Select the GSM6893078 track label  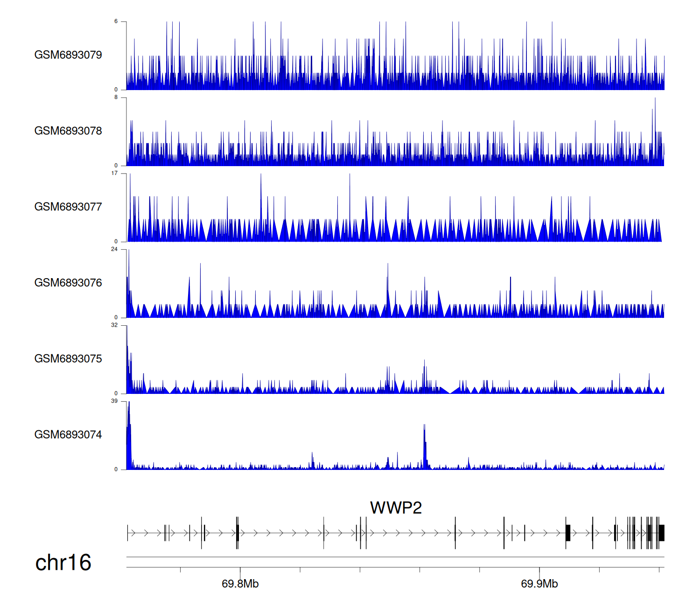(x=68, y=131)
